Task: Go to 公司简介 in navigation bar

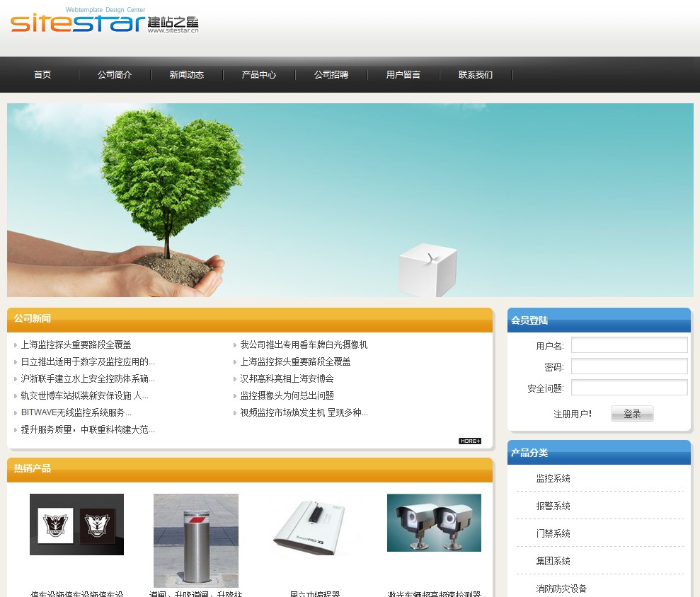Action: (x=115, y=75)
